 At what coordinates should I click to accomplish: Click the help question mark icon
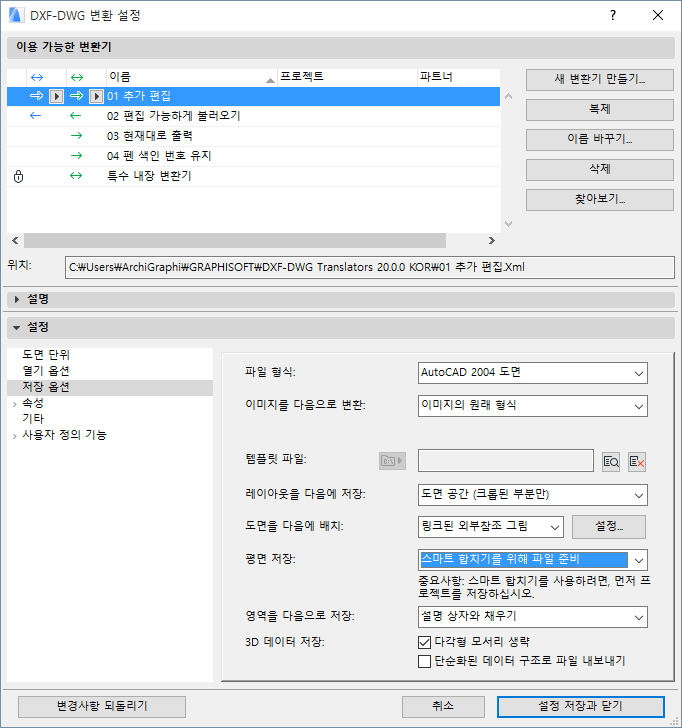pos(613,15)
